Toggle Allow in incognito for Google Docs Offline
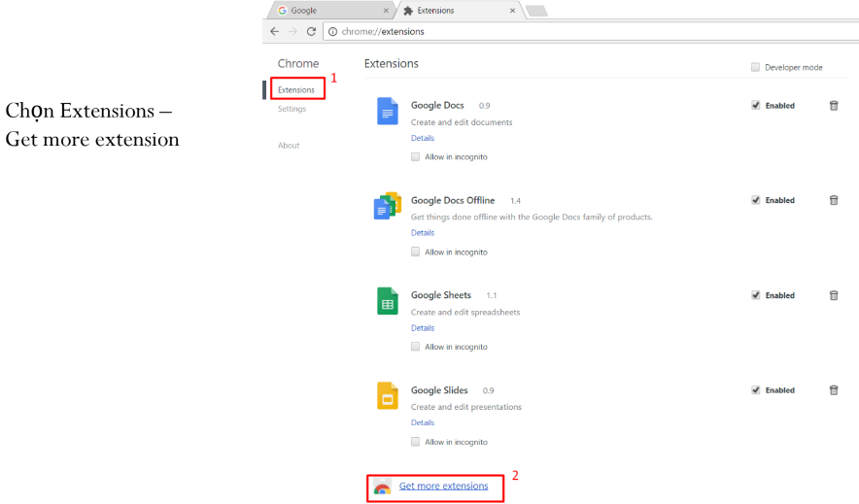This screenshot has width=859, height=504. click(416, 252)
